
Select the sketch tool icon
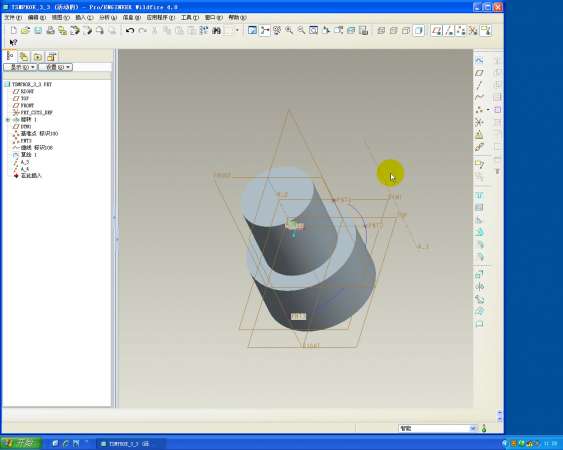[479, 60]
